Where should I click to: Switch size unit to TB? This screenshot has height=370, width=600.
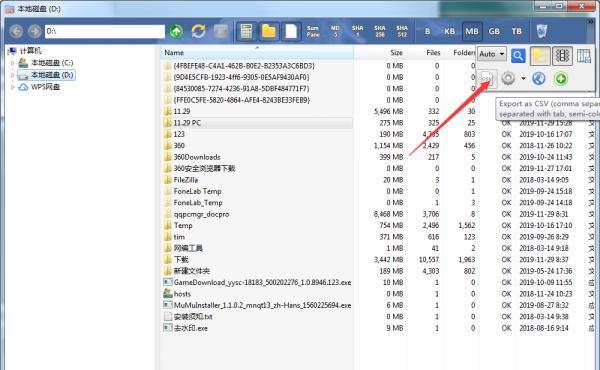[517, 31]
